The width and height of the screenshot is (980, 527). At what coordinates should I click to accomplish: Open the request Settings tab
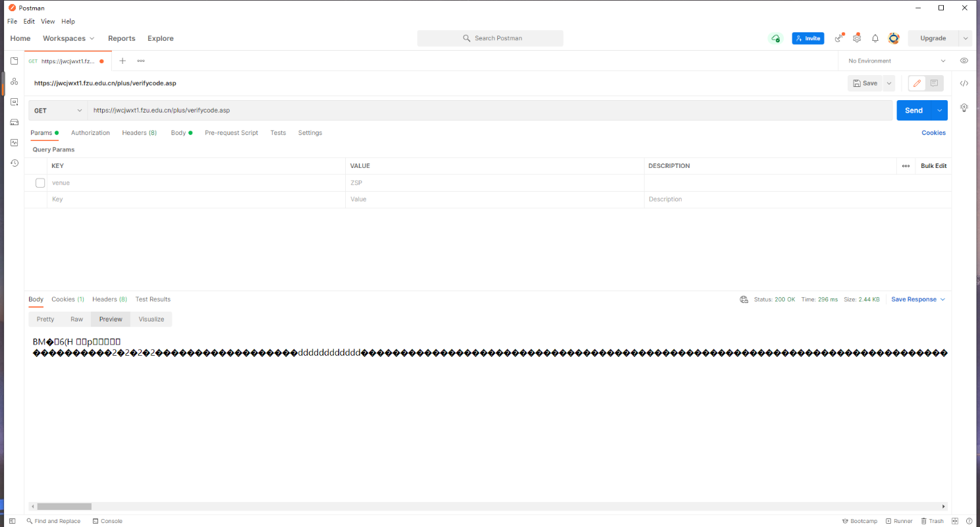click(x=310, y=132)
